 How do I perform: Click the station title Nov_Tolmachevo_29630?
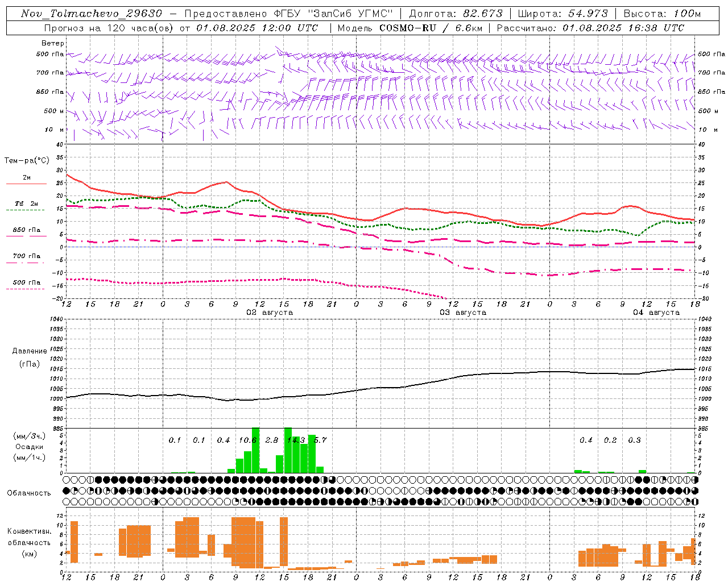(91, 14)
